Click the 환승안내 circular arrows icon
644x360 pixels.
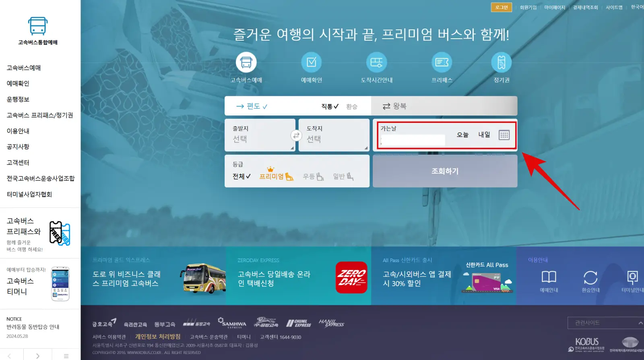click(590, 277)
